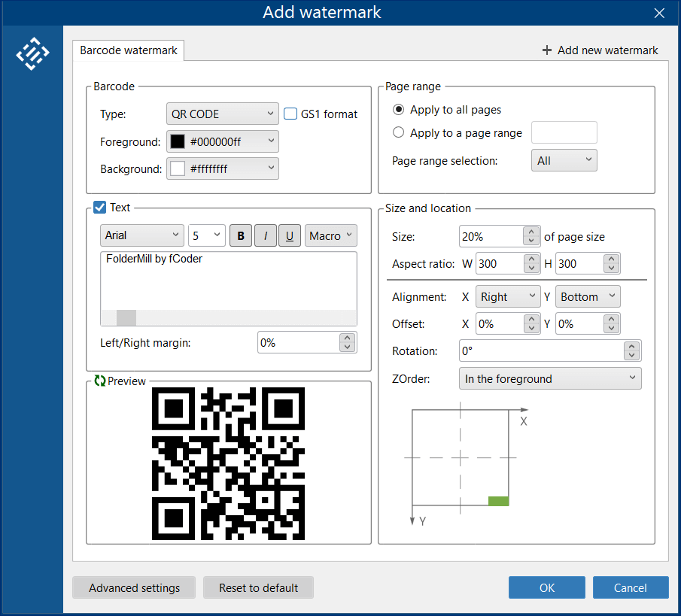Confirm with the OK button
This screenshot has height=616, width=681.
(547, 587)
